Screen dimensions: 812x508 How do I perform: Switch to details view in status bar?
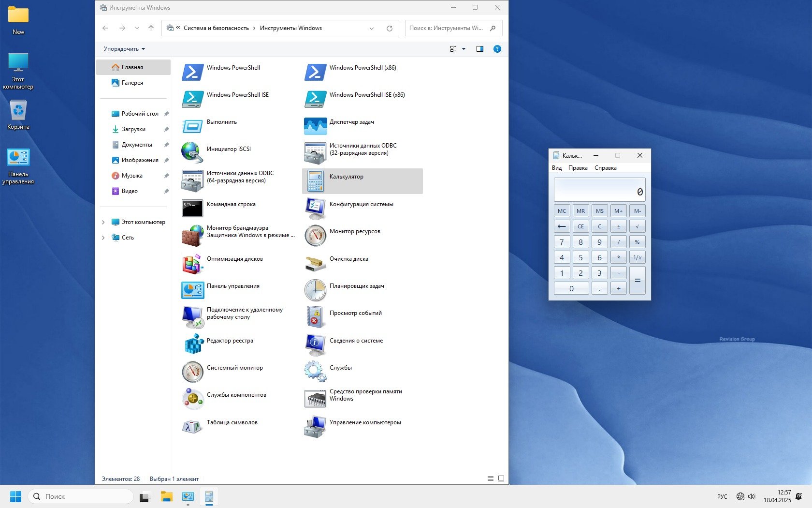[x=490, y=478]
